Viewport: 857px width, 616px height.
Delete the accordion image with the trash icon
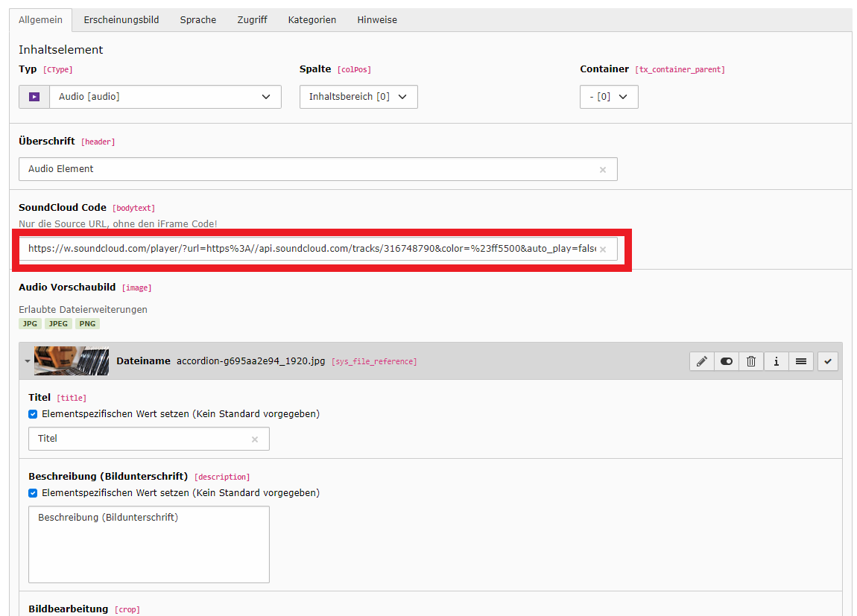[751, 361]
